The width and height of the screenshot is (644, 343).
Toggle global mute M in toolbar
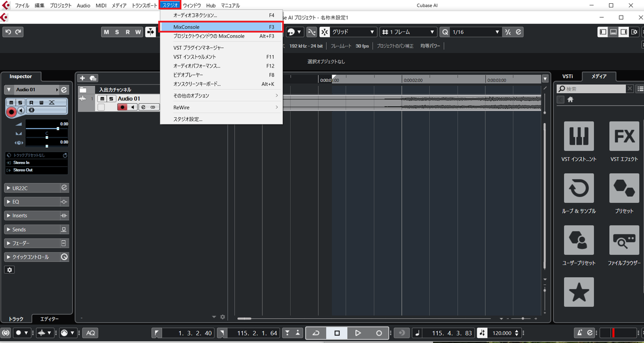(107, 32)
